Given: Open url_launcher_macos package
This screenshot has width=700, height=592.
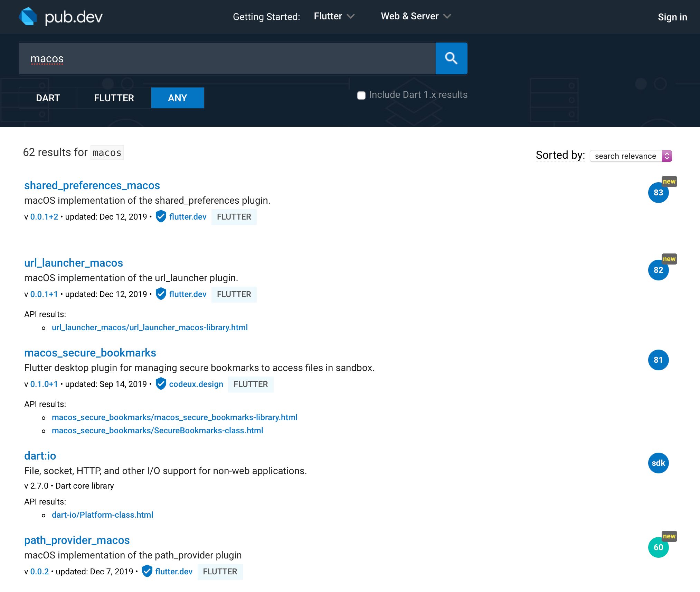Looking at the screenshot, I should pyautogui.click(x=74, y=263).
